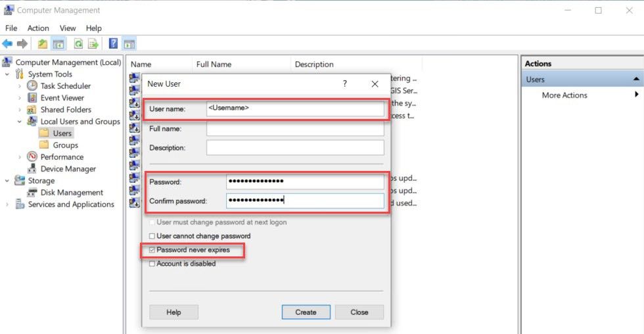Select the Device Manager icon in tree

(x=32, y=168)
